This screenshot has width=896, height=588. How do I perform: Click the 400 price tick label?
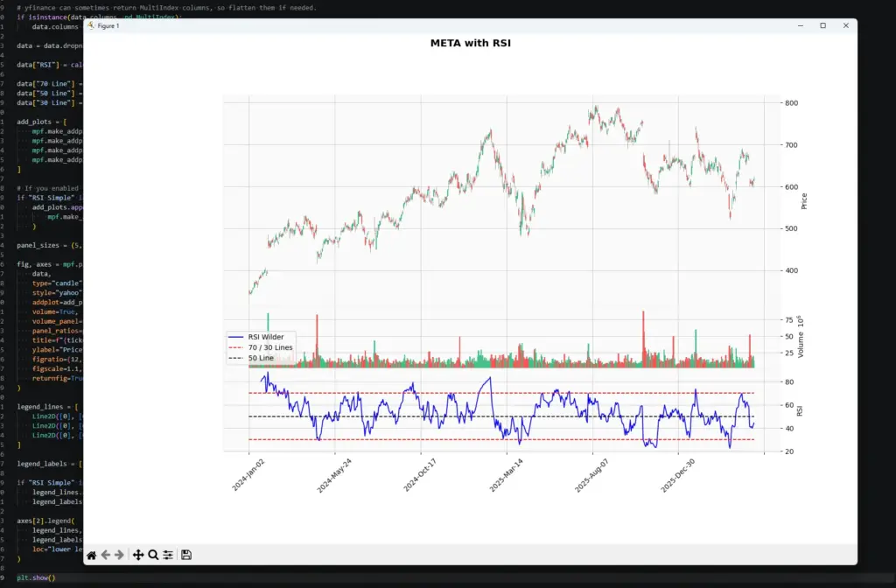791,271
